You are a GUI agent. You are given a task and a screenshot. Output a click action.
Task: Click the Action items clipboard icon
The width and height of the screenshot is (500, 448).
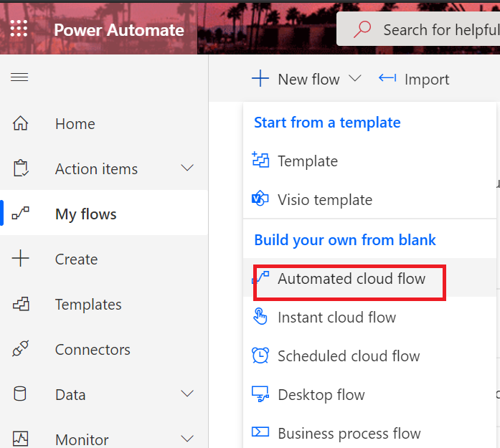(21, 169)
